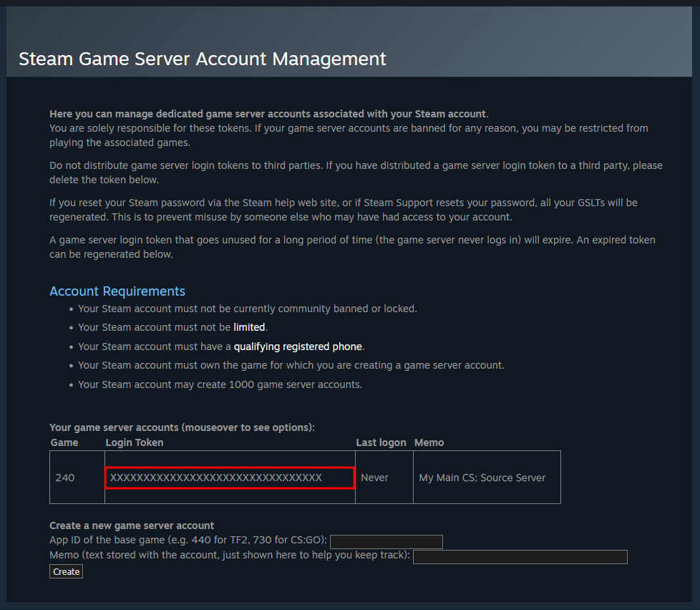Click the Create button

[x=66, y=571]
